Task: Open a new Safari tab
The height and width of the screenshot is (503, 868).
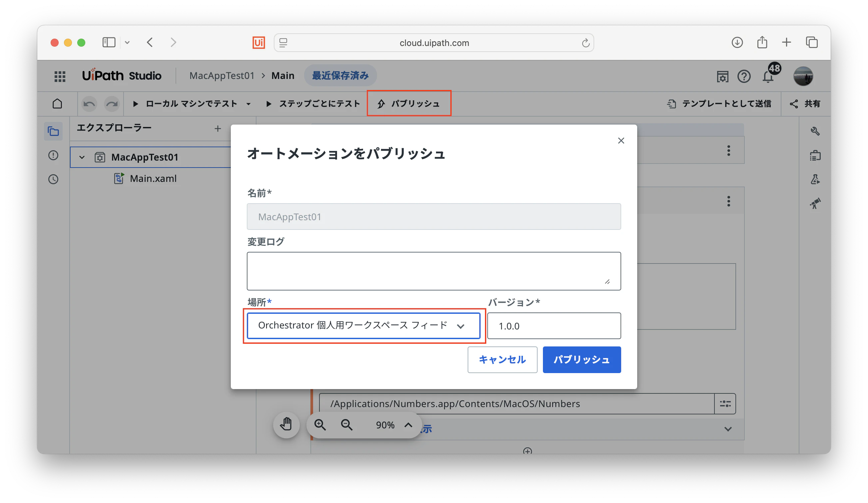Action: point(786,42)
